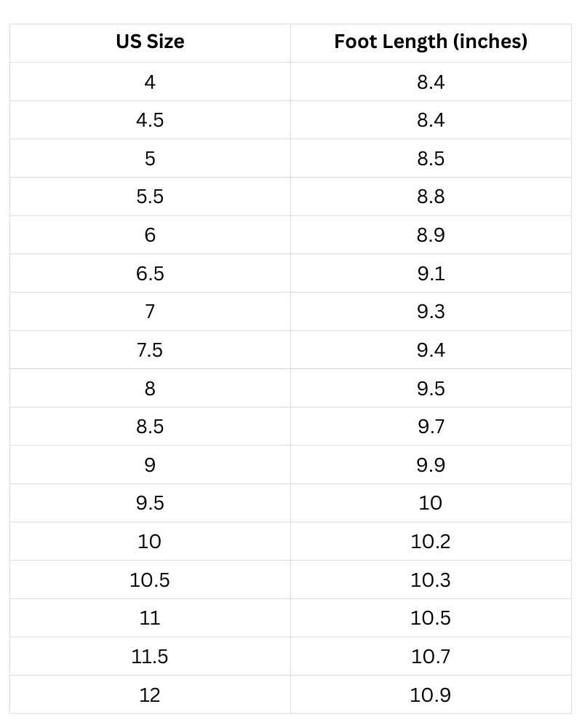Click the foot length value 10 cell
This screenshot has width=582, height=728.
(431, 503)
